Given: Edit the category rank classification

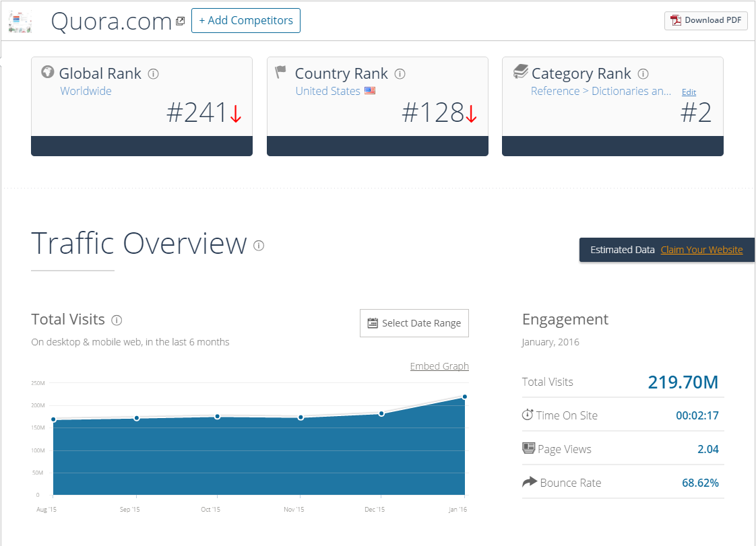Looking at the screenshot, I should (689, 92).
